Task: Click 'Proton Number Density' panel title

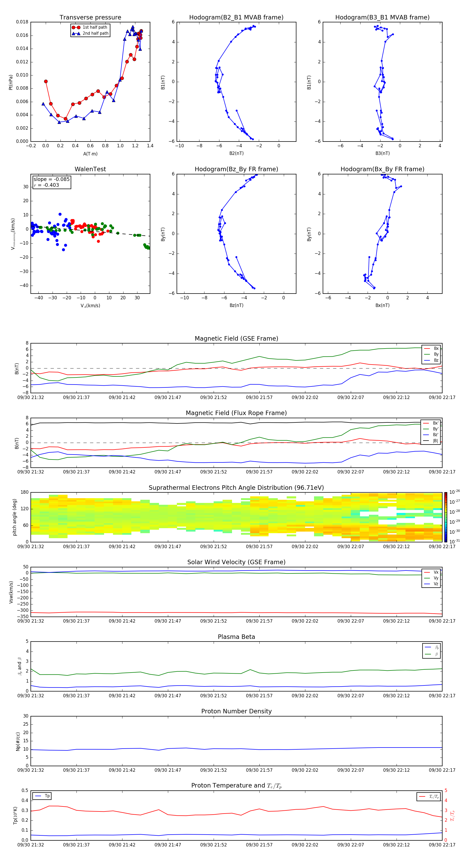Action: point(236,711)
